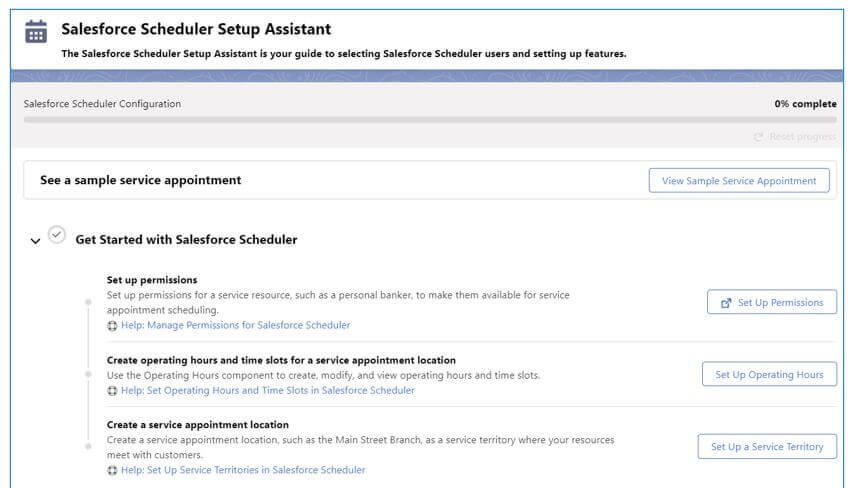Collapse the Get Started with Salesforce Scheduler section
Viewport: 855px width, 488px height.
point(35,240)
